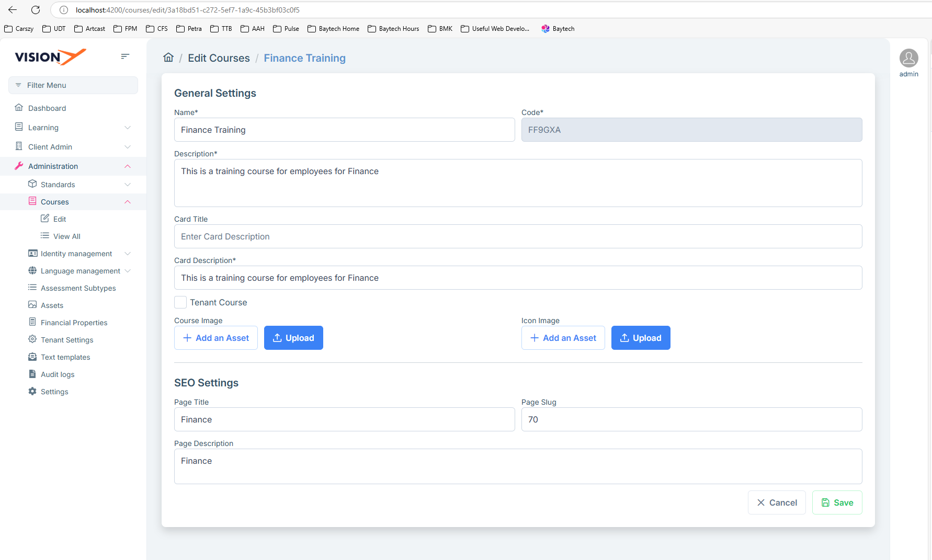Save the course changes
The image size is (932, 560).
coord(837,502)
